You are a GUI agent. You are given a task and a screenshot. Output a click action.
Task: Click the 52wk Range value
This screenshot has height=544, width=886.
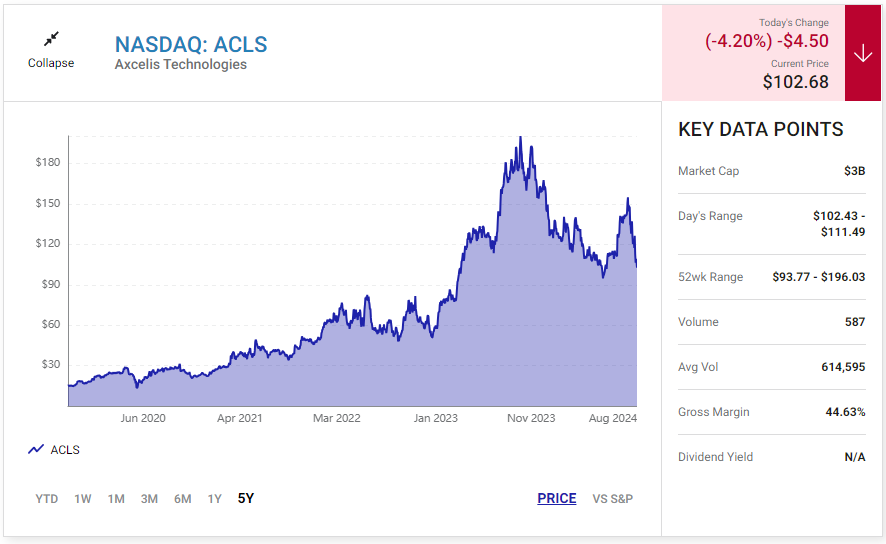click(818, 277)
